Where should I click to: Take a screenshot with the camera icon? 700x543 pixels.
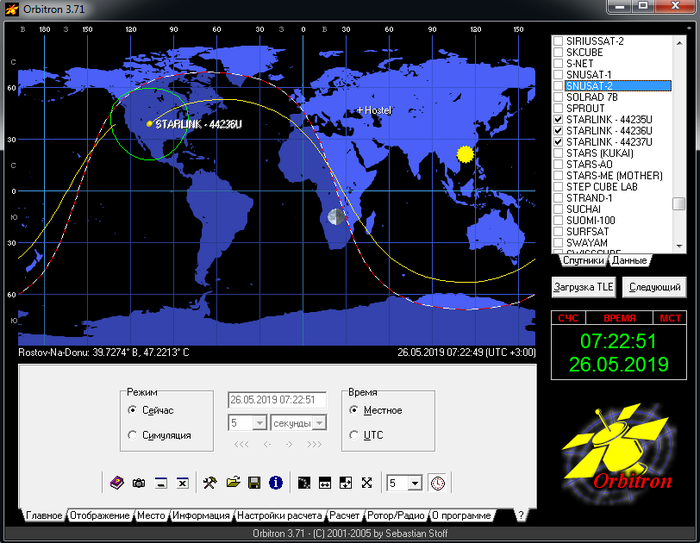(139, 483)
